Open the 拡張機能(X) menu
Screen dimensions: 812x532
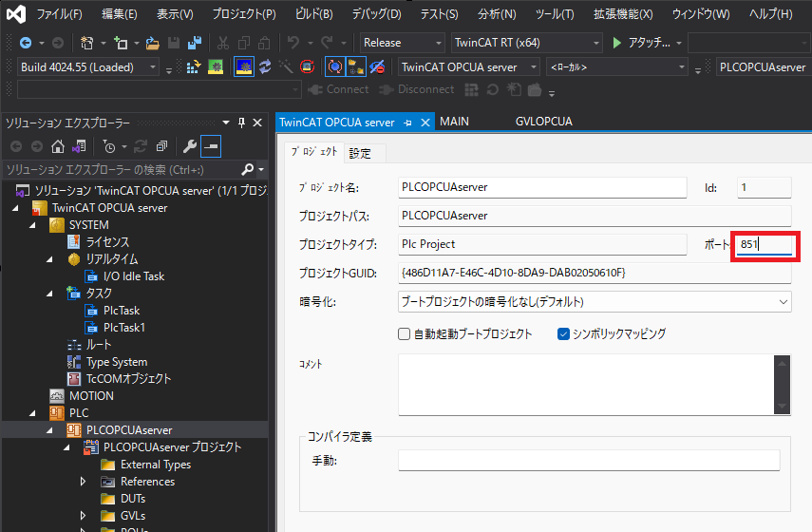pos(623,14)
